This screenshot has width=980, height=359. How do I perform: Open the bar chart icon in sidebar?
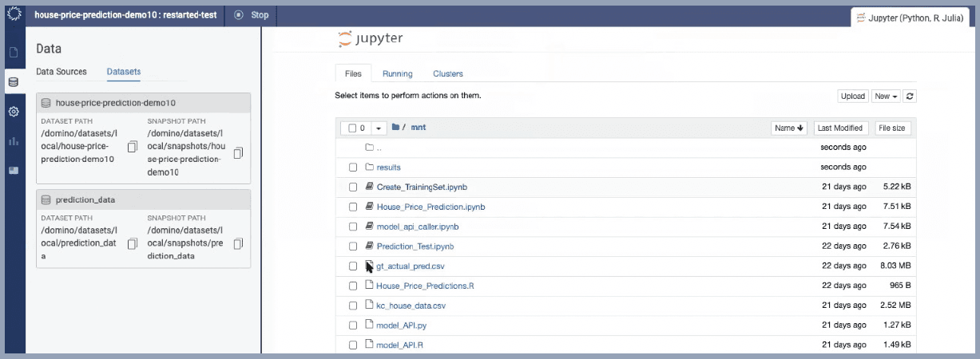[13, 141]
